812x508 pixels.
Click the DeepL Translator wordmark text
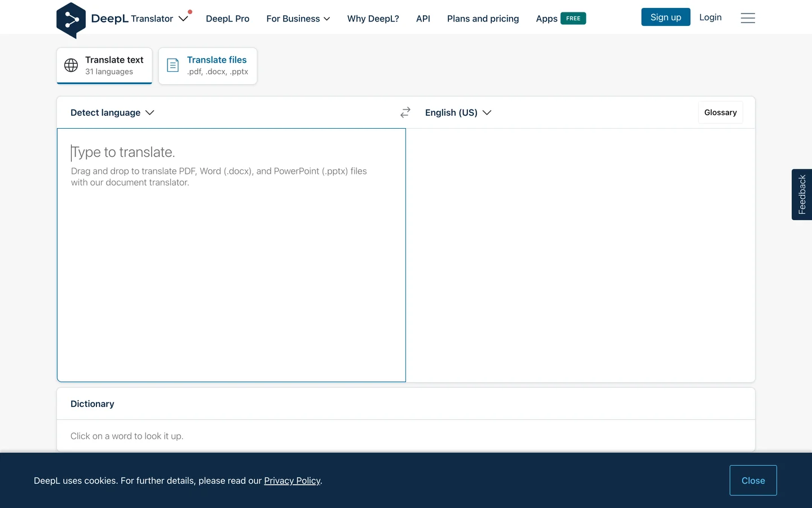coord(132,19)
